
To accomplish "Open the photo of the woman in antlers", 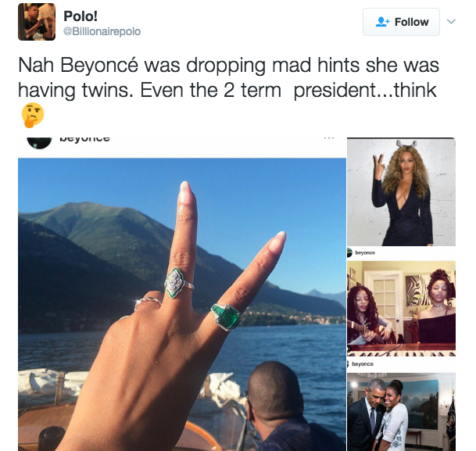I will 401,191.
